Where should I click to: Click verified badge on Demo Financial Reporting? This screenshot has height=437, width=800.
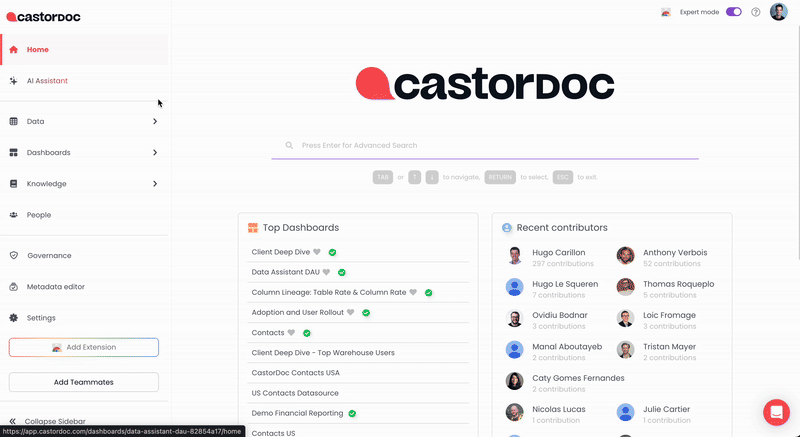point(352,414)
